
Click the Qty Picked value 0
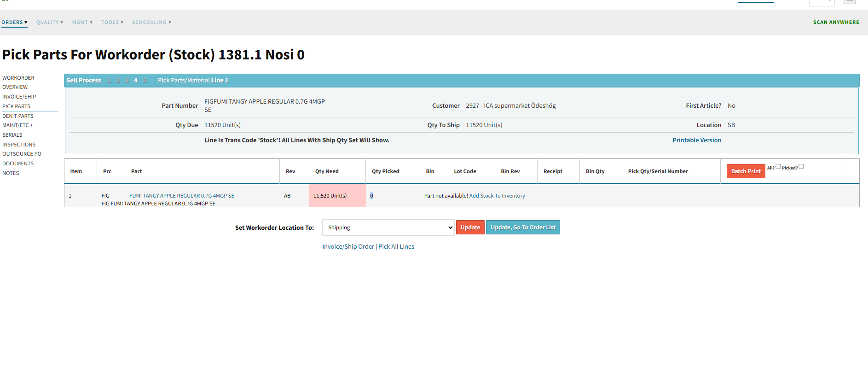point(372,196)
